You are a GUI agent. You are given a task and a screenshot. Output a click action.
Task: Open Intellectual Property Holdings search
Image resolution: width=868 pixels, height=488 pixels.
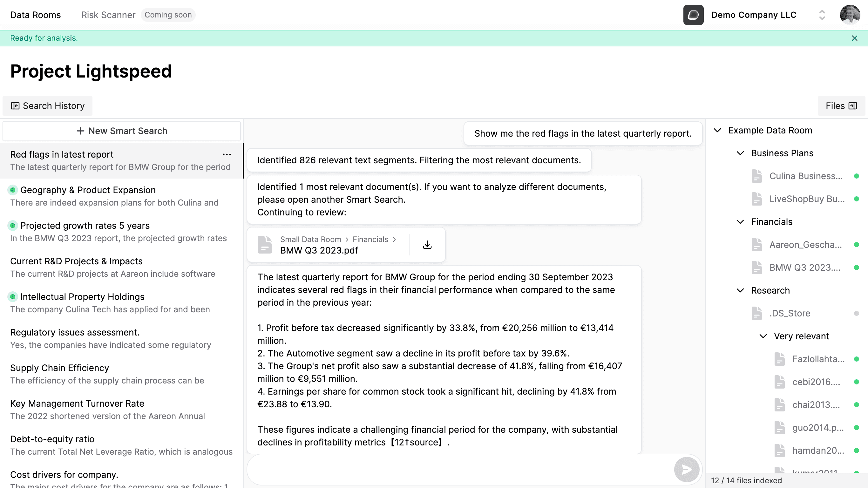coord(122,303)
